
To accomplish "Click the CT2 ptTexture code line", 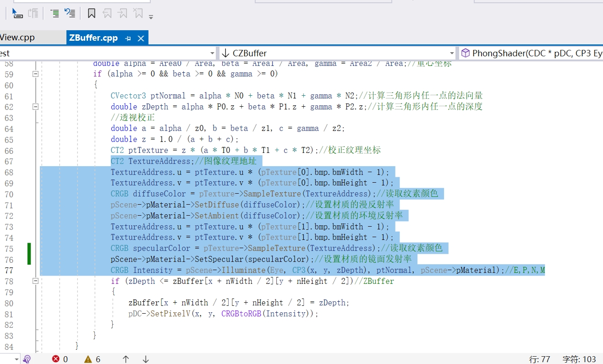I will (246, 150).
